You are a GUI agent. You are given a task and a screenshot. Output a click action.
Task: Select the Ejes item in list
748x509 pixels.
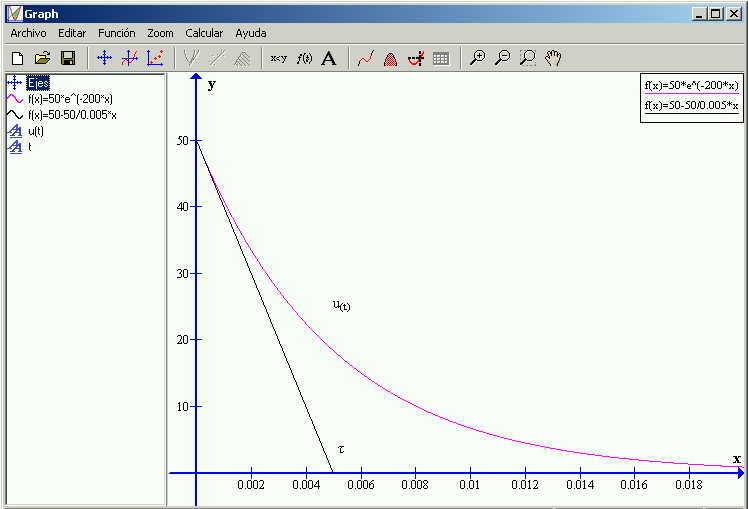coord(38,83)
